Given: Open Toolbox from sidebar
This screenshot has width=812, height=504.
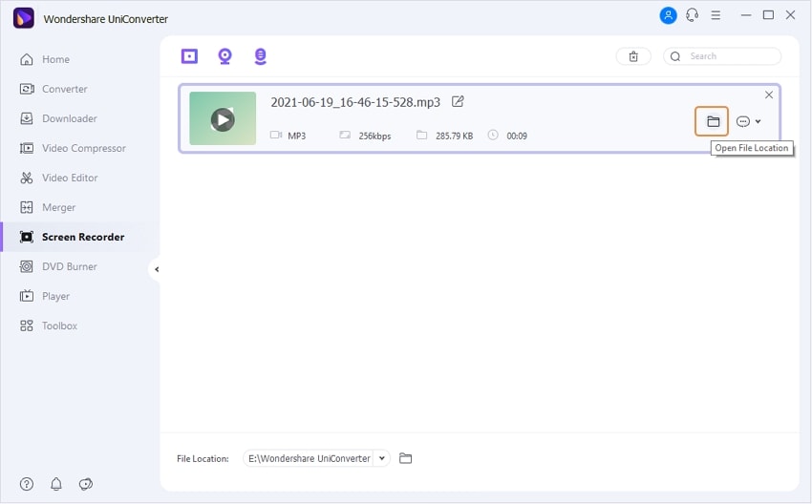Looking at the screenshot, I should [48, 326].
